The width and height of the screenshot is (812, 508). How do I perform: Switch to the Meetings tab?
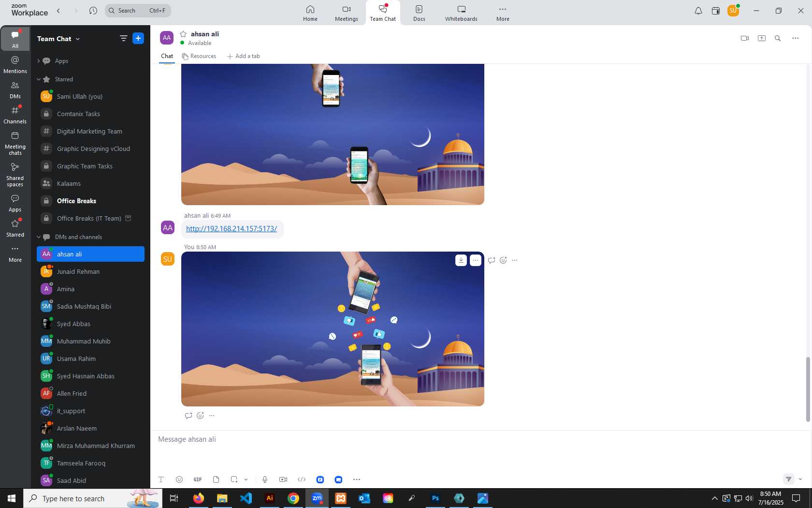(347, 13)
